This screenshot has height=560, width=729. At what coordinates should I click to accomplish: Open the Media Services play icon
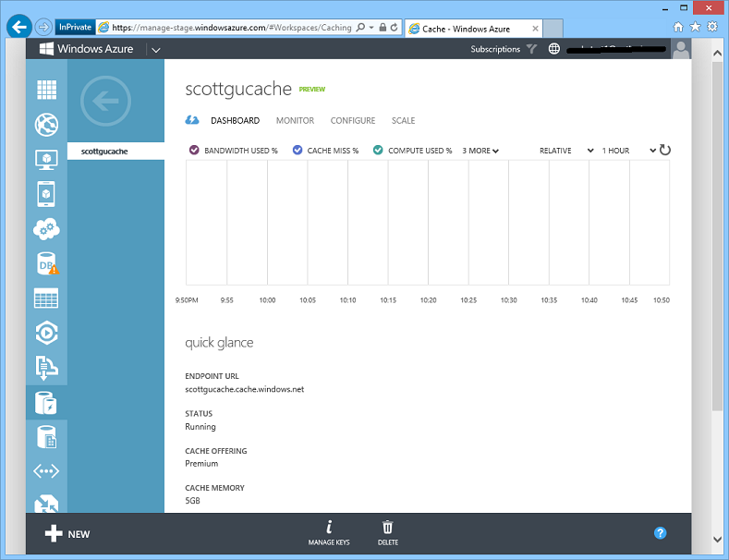point(46,333)
